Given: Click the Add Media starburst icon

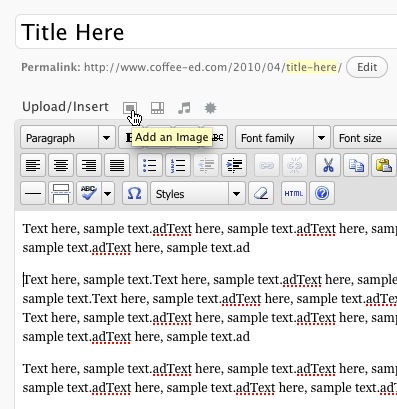Looking at the screenshot, I should pyautogui.click(x=210, y=108).
